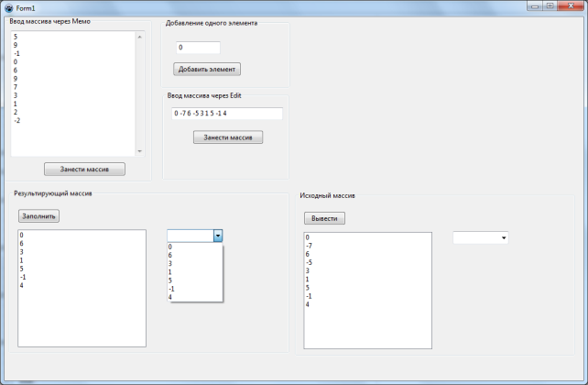Collapse the open result array combo box arrow
The width and height of the screenshot is (588, 385).
point(218,236)
